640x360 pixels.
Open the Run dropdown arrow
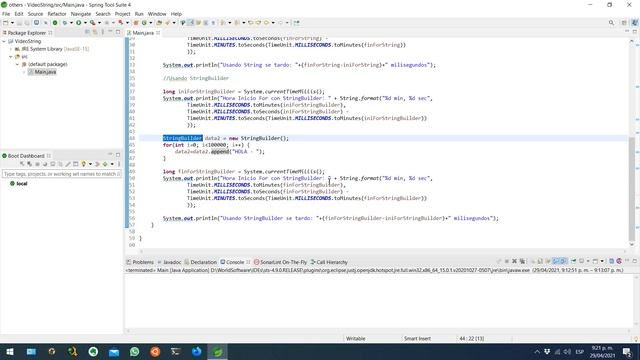click(85, 23)
